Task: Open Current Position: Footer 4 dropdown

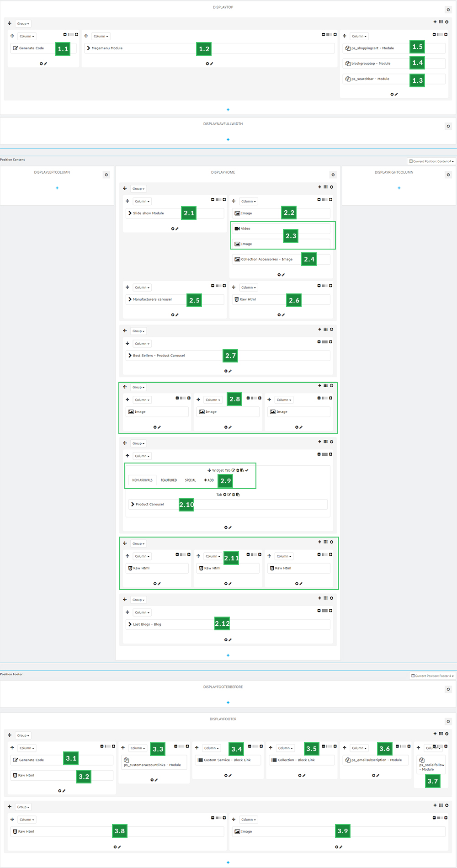Action: [x=432, y=676]
